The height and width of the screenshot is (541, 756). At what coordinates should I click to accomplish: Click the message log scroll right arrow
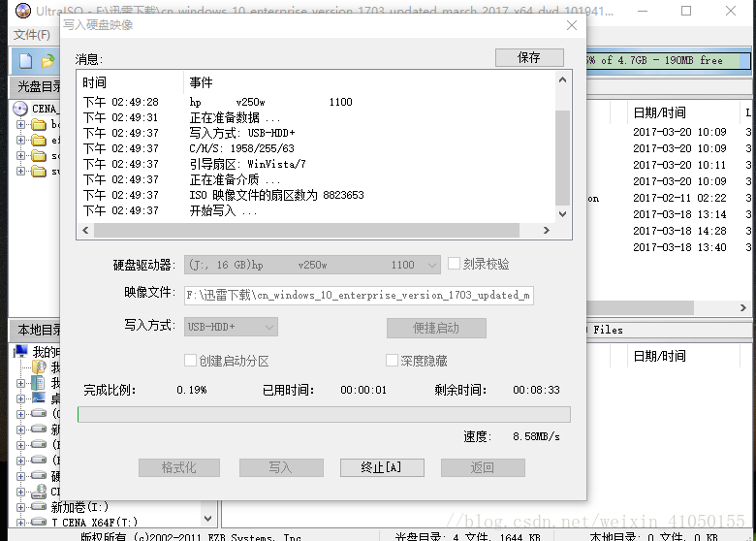547,231
